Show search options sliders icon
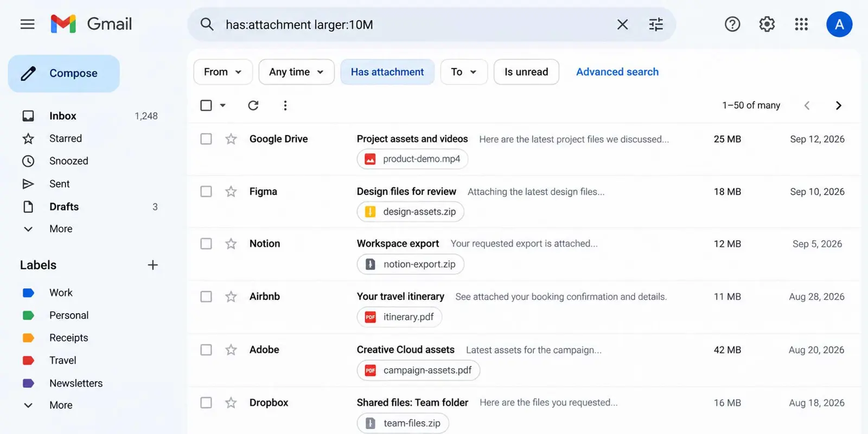This screenshot has height=434, width=868. coord(656,24)
